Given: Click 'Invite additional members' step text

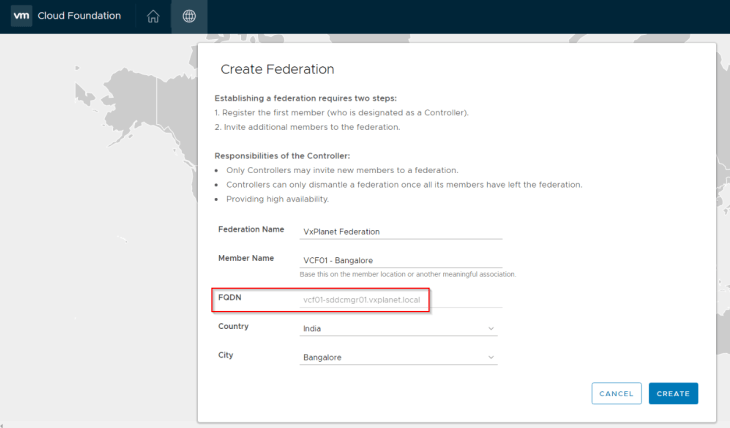Looking at the screenshot, I should (307, 127).
